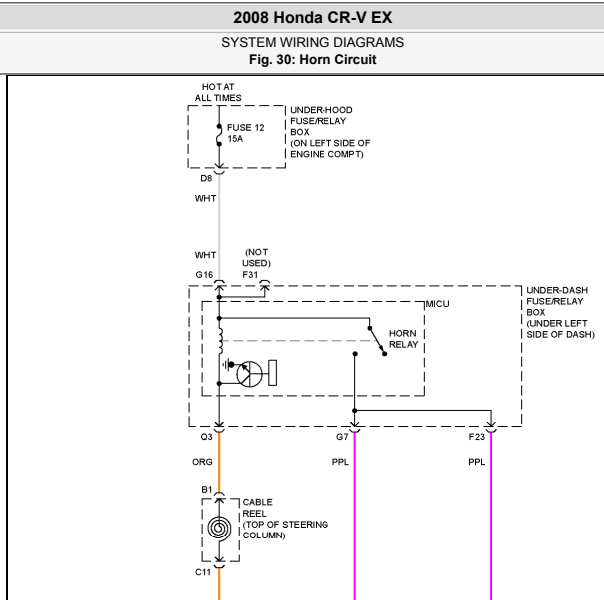Click the 'WHT' label above G16
The width and height of the screenshot is (604, 600).
click(205, 255)
